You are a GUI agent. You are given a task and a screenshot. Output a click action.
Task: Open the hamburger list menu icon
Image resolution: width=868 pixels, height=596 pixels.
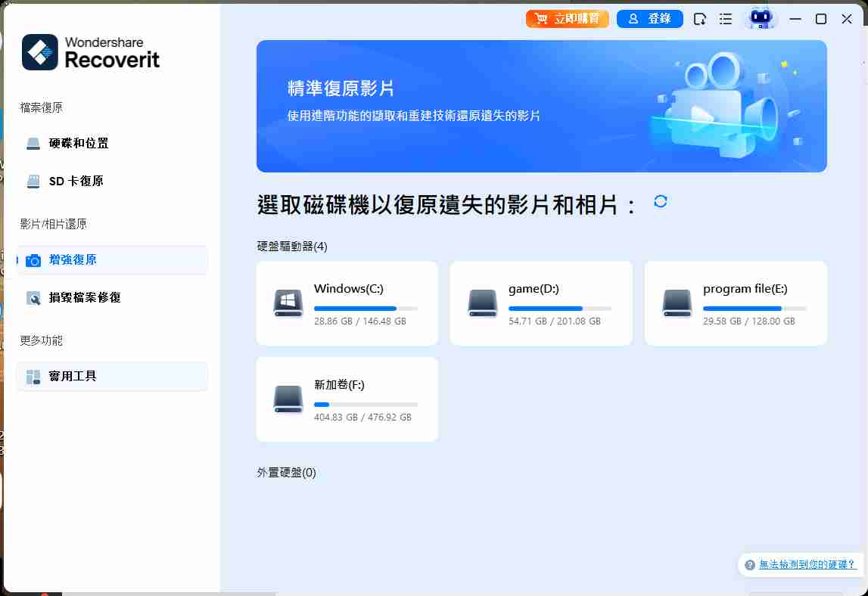click(726, 19)
